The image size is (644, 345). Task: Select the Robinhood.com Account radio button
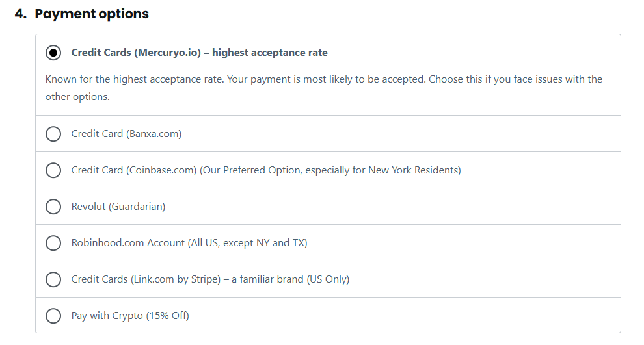[x=53, y=243]
